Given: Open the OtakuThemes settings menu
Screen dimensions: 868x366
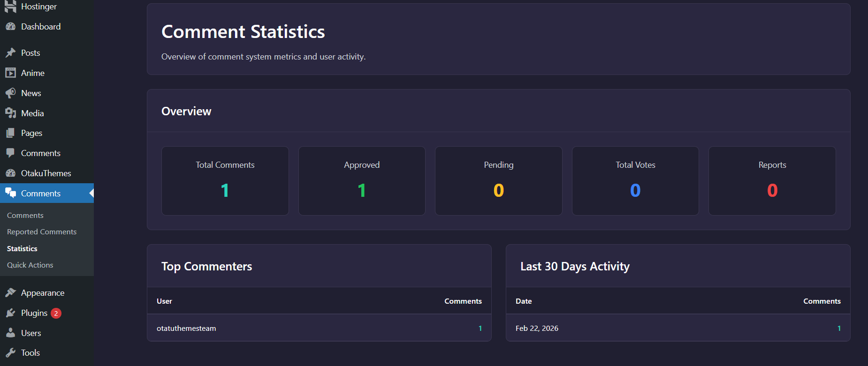Looking at the screenshot, I should [47, 173].
